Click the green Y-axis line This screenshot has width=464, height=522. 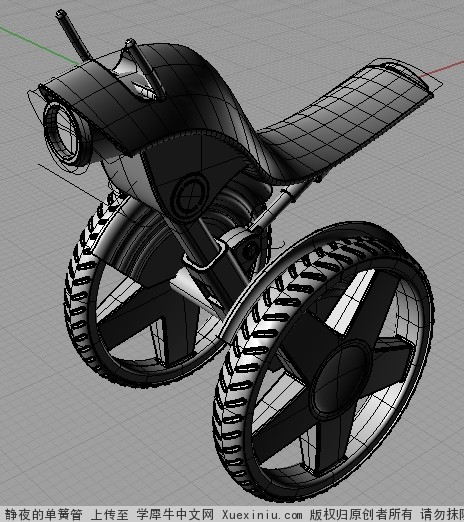[x=40, y=46]
